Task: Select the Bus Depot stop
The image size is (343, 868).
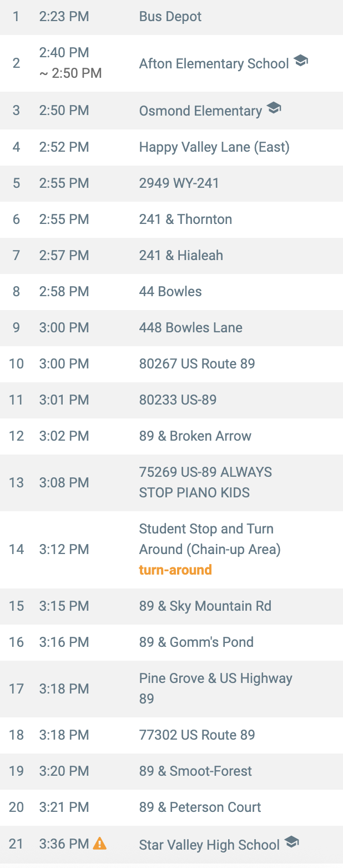Action: coord(170,17)
